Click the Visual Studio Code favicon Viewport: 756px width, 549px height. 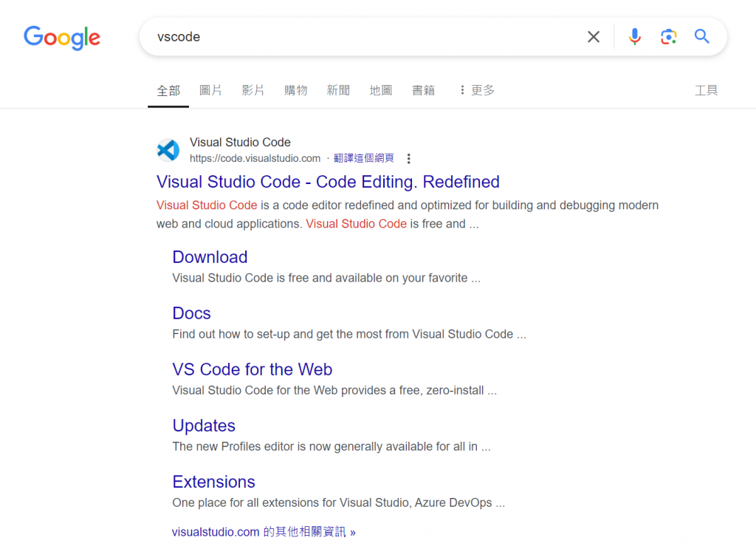coord(168,150)
